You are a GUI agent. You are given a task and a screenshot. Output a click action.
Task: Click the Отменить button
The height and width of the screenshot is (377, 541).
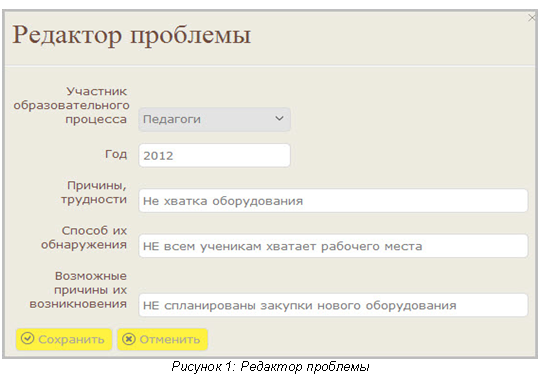click(x=162, y=339)
